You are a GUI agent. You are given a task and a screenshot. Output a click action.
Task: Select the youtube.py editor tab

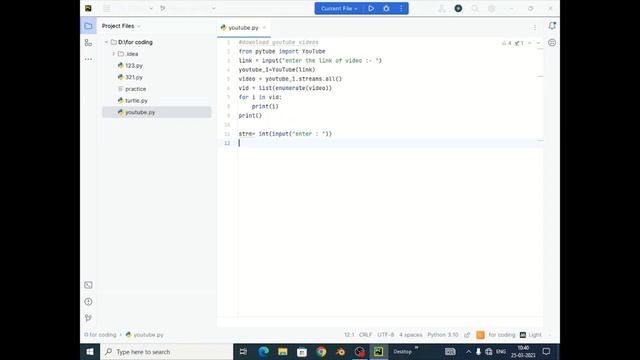(x=243, y=28)
